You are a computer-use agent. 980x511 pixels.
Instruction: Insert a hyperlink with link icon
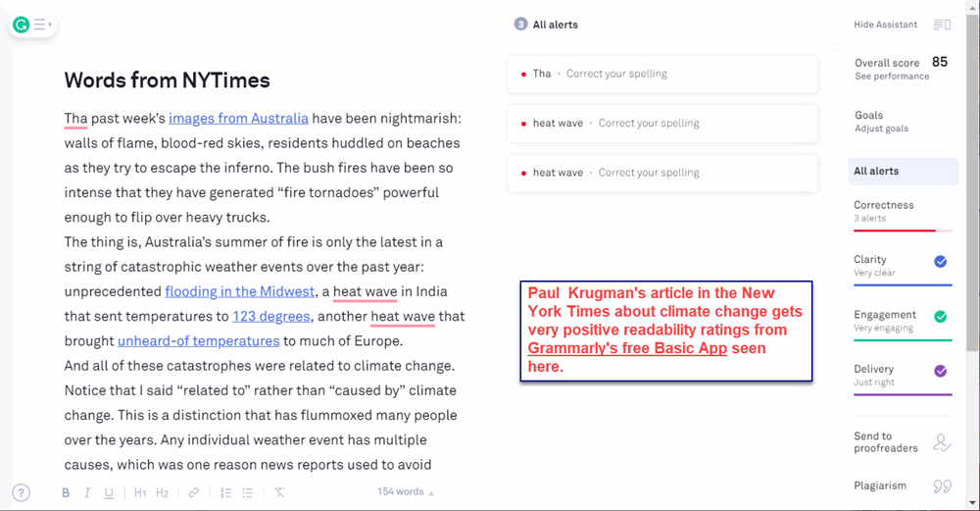tap(194, 493)
